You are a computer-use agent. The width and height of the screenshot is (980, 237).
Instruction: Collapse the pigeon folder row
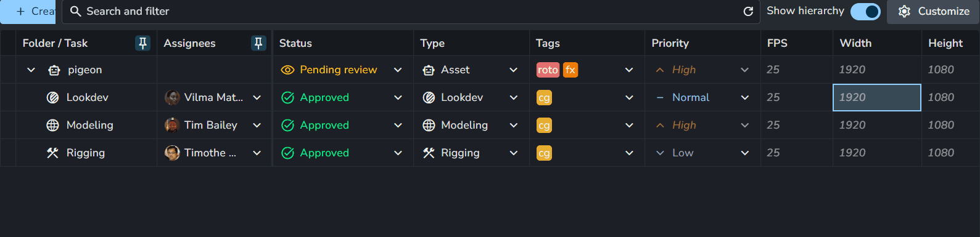pyautogui.click(x=31, y=70)
